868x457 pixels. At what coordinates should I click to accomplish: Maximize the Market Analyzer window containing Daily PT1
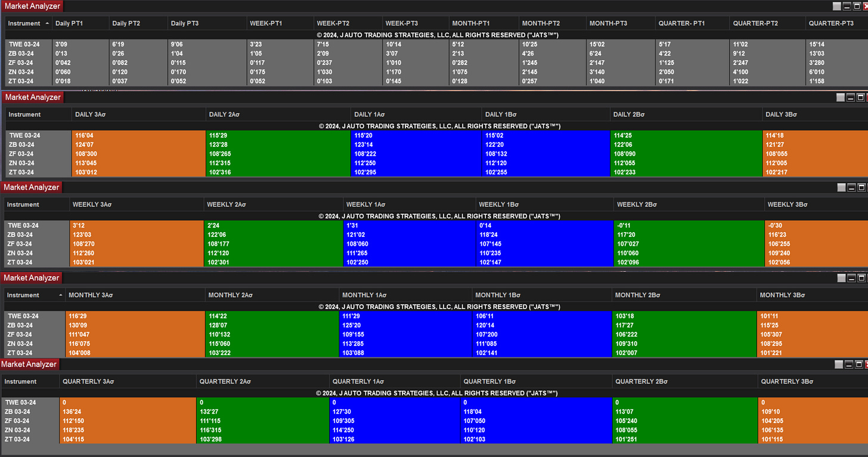pos(855,6)
